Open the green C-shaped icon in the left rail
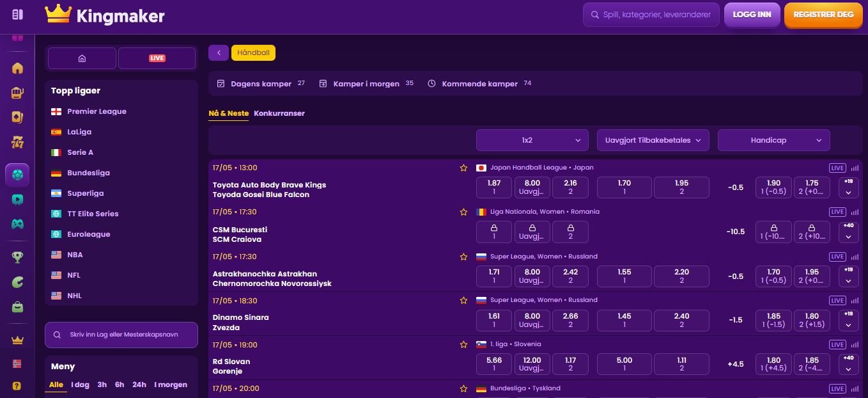The width and height of the screenshot is (868, 398). (x=17, y=282)
